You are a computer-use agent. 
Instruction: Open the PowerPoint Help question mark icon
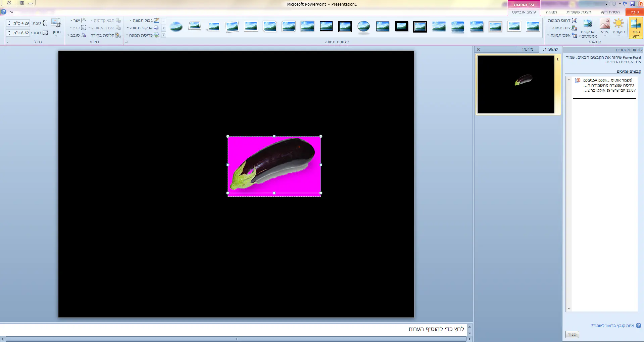pyautogui.click(x=4, y=12)
